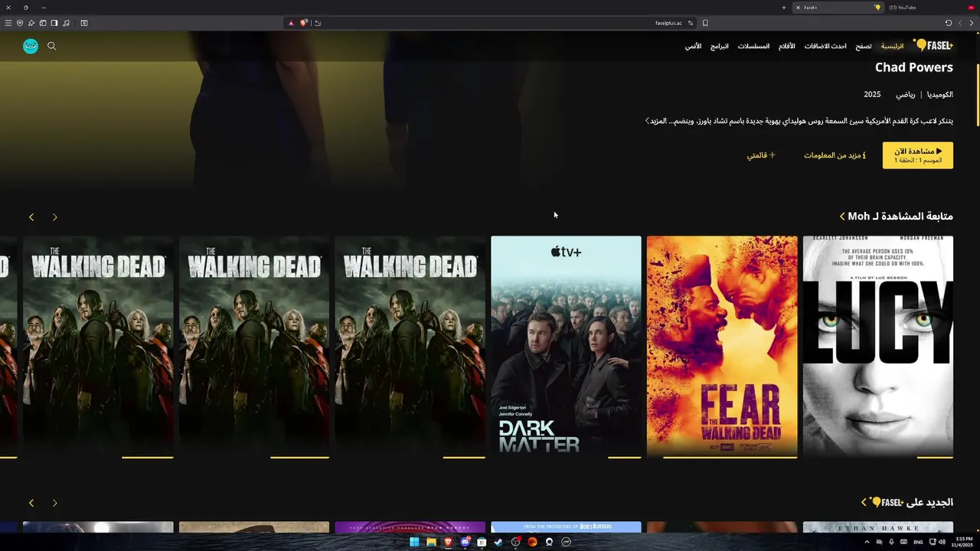Open the browser hamburger menu
Viewport: 980px width, 551px height.
8,23
